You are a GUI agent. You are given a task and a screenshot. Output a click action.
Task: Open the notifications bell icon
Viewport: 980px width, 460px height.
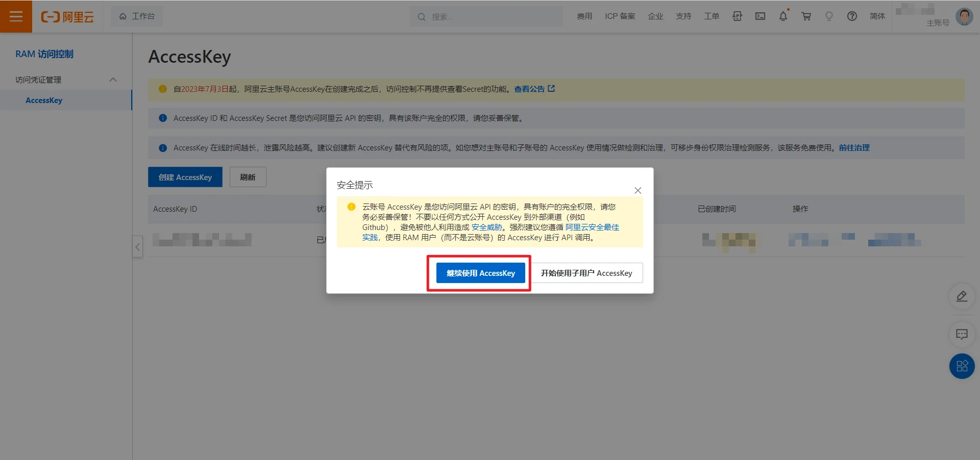tap(783, 16)
